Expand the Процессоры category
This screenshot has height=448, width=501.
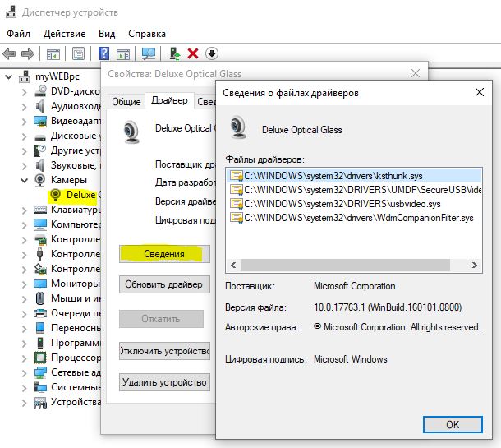[x=24, y=358]
